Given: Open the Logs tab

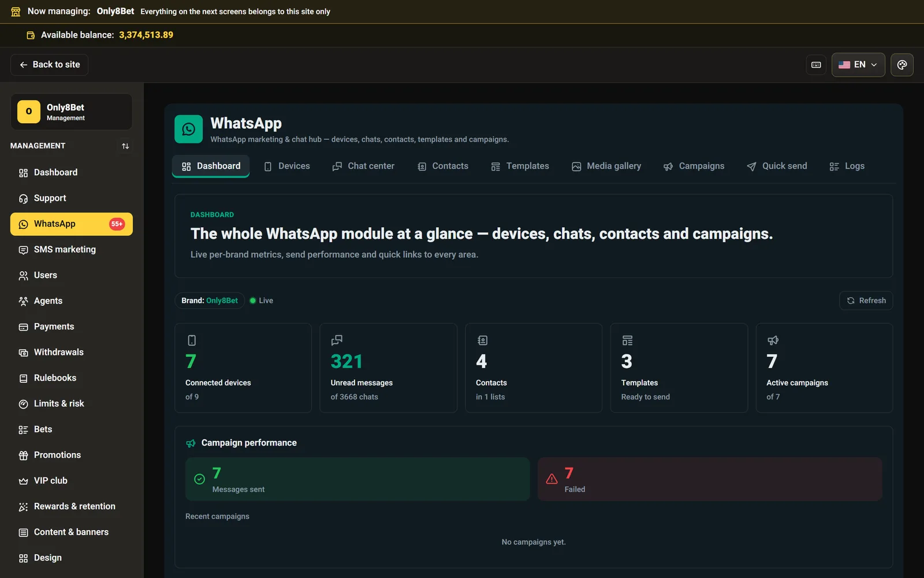Looking at the screenshot, I should coord(847,166).
